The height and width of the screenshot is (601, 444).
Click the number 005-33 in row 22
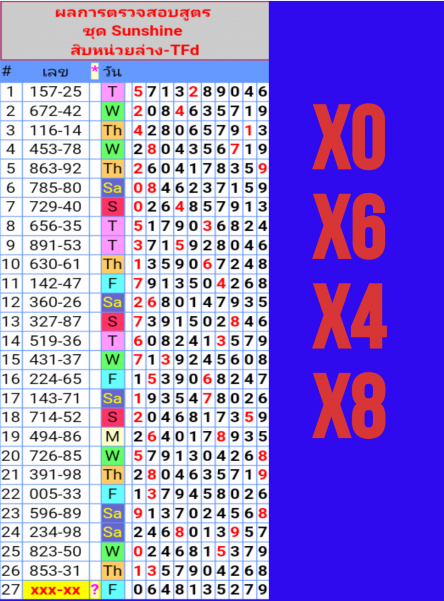pyautogui.click(x=56, y=494)
